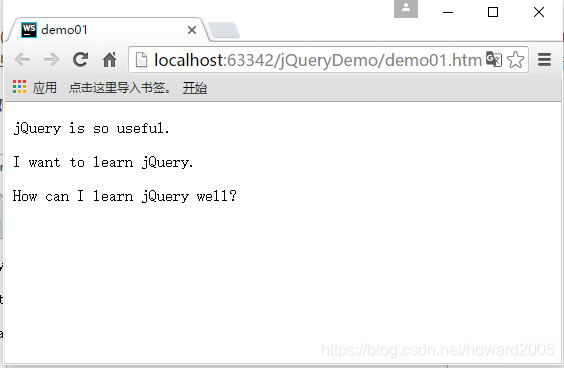Screen dimensions: 564x368
Task: Click the text 'I want to learn jQuery.'
Action: [x=103, y=162]
